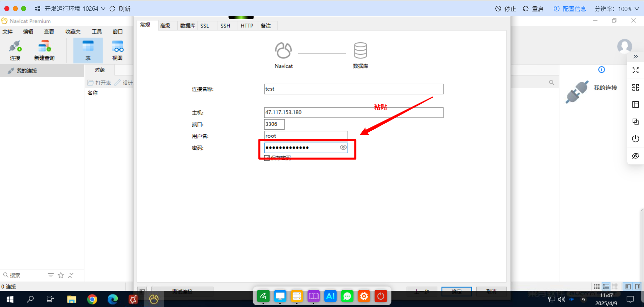Select the 表 (Table) toolbar icon
The image size is (644, 307).
tap(88, 50)
